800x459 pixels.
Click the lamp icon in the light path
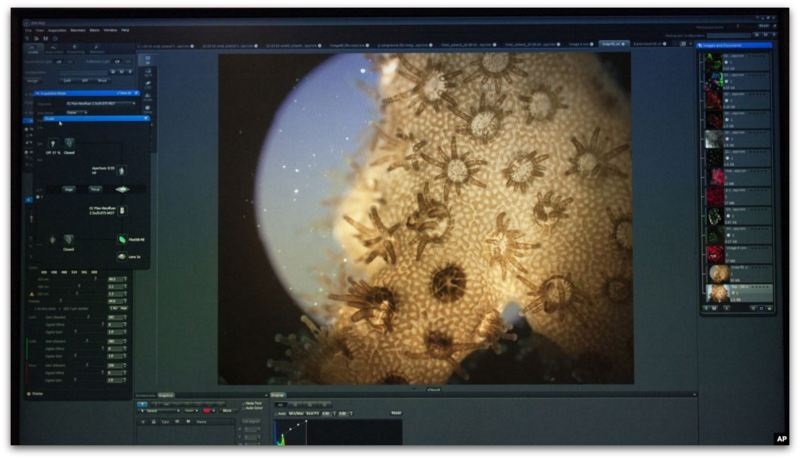(x=50, y=143)
